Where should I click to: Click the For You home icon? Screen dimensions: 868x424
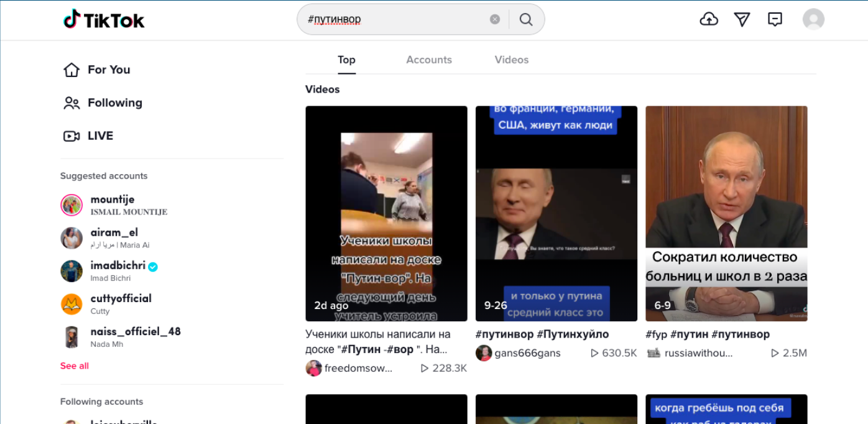(x=72, y=70)
